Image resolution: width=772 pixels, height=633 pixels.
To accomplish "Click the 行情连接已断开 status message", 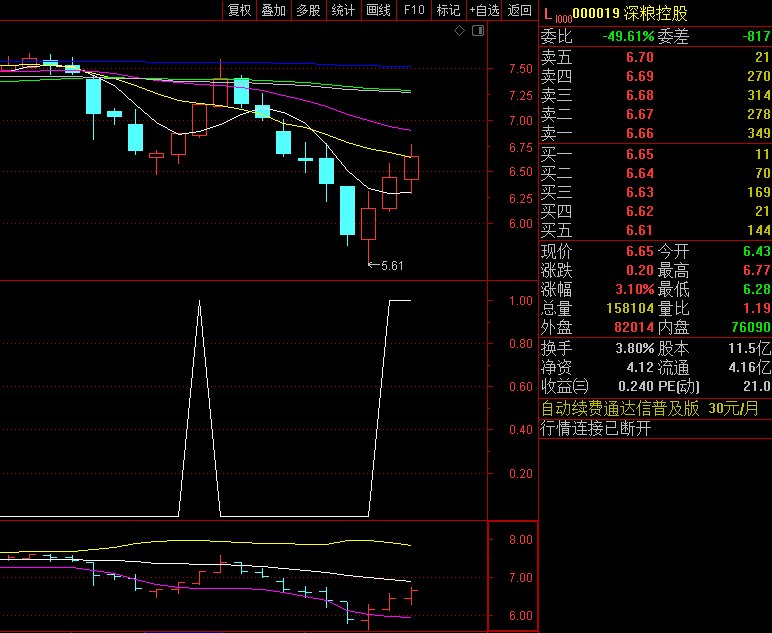I will coord(596,428).
